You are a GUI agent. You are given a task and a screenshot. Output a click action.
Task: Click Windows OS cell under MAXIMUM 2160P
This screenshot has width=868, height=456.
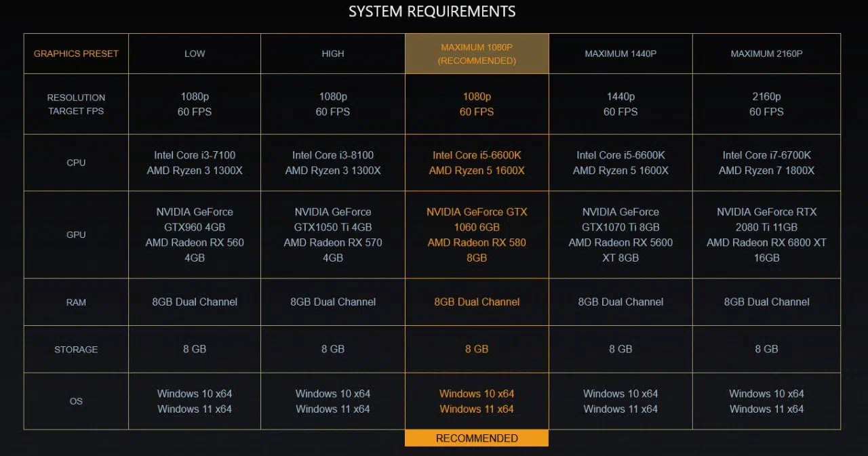pyautogui.click(x=766, y=401)
